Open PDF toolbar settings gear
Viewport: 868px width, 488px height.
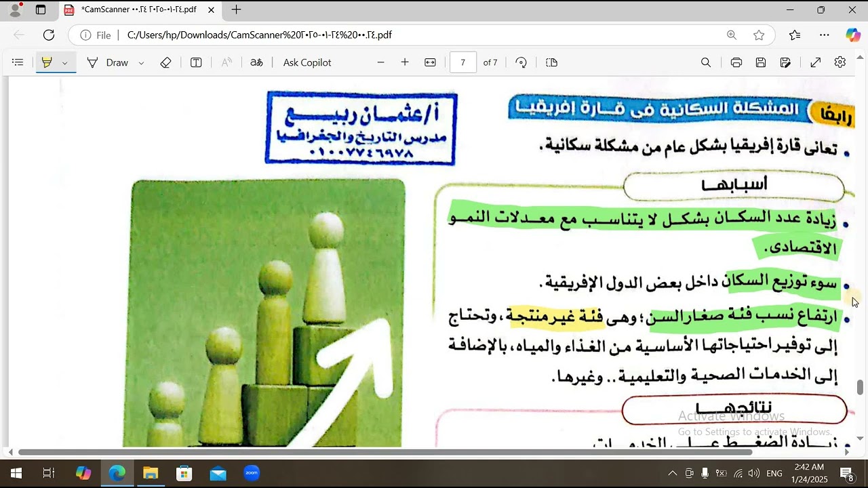tap(840, 62)
